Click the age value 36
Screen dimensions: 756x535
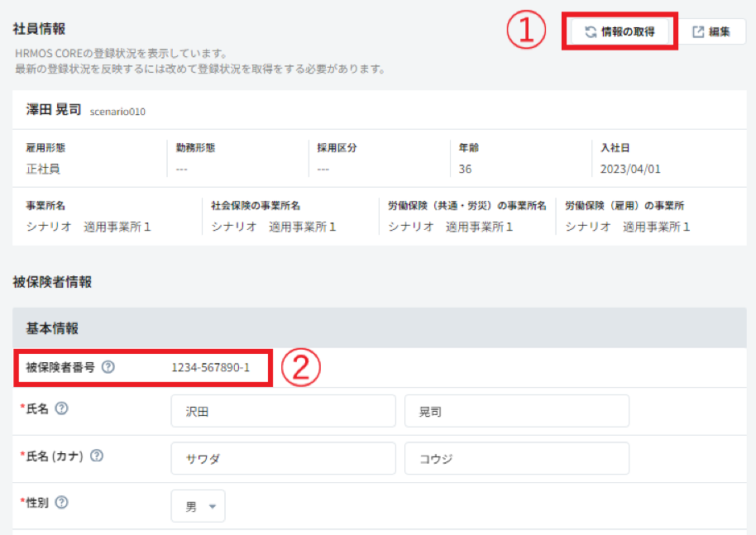click(466, 170)
